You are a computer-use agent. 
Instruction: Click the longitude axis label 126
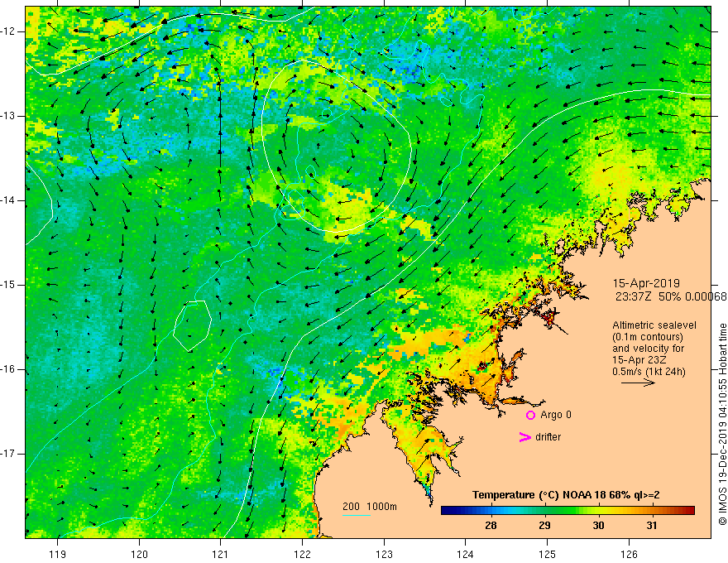pos(629,554)
